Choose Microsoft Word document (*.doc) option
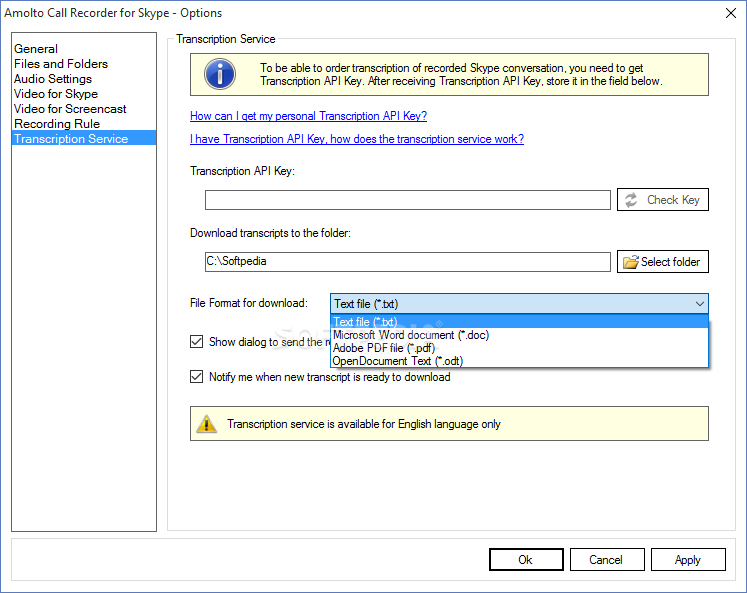The width and height of the screenshot is (747, 593). pyautogui.click(x=519, y=335)
